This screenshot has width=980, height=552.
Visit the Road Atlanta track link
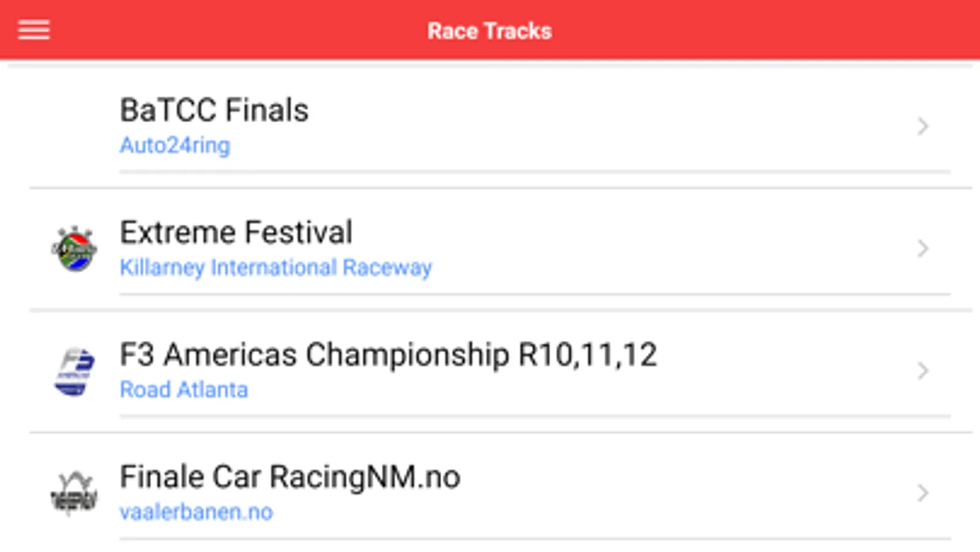pyautogui.click(x=184, y=389)
